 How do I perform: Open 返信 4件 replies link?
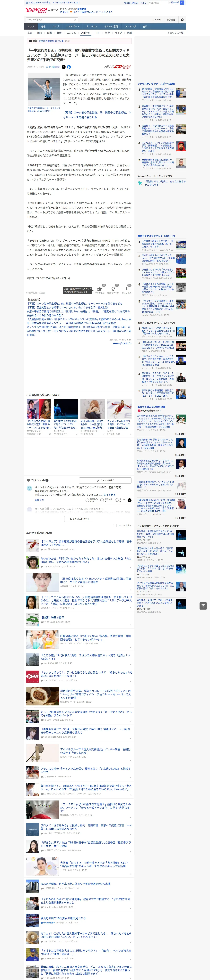click(x=39, y=500)
